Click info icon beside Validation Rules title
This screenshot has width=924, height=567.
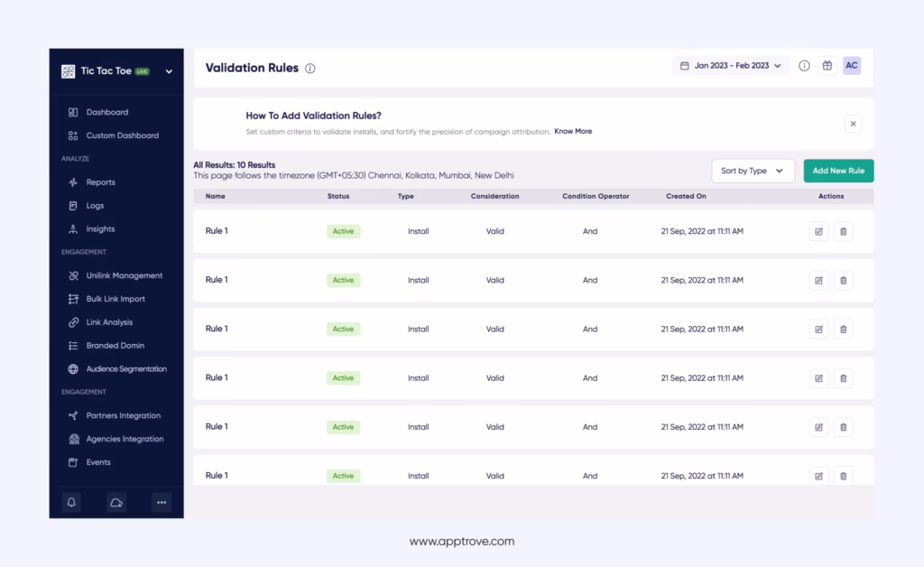[310, 69]
